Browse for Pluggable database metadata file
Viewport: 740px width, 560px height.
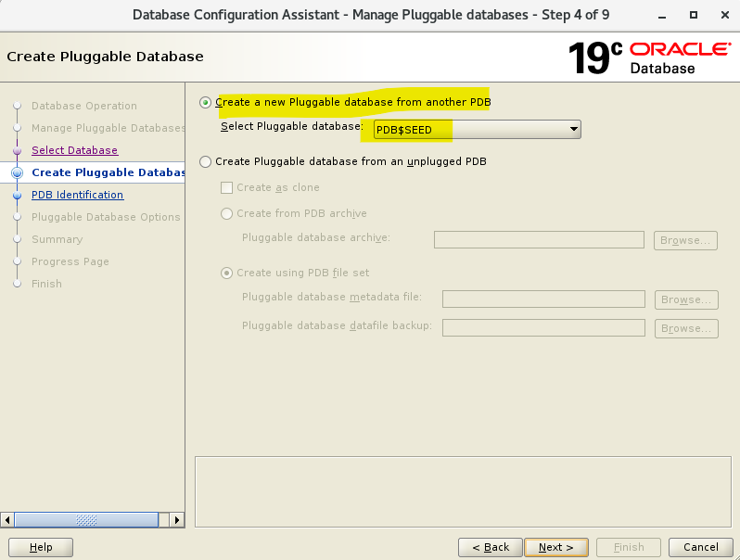[x=686, y=299]
